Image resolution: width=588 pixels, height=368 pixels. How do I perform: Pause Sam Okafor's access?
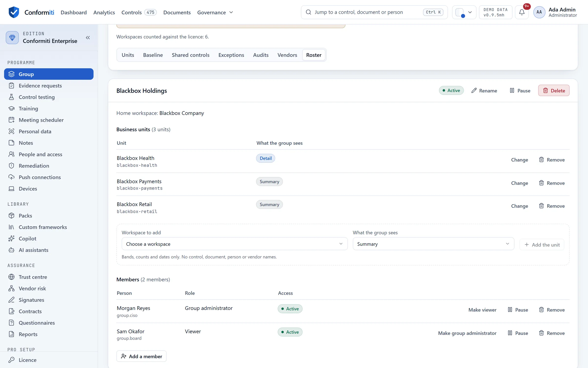click(518, 333)
